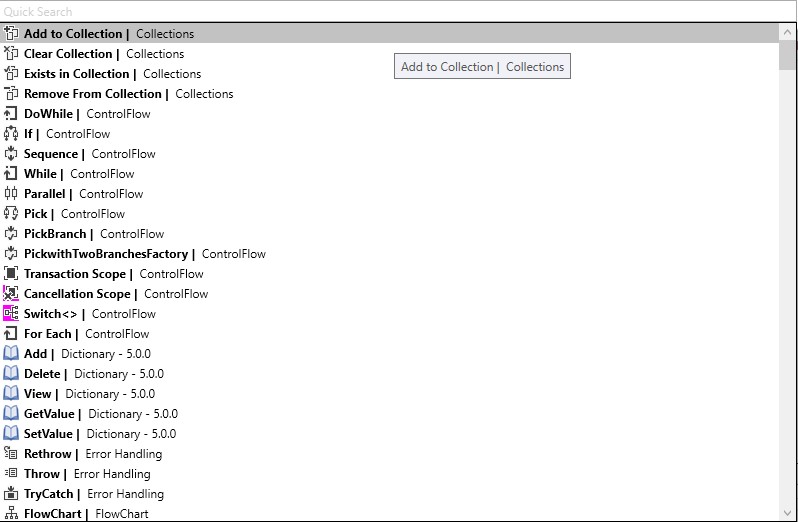Click the Add to Collection activity icon
This screenshot has height=522, width=798.
tap(11, 34)
